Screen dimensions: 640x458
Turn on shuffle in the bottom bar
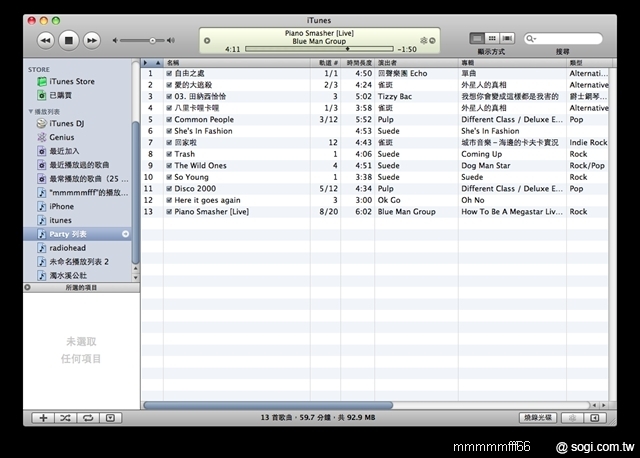pos(65,417)
